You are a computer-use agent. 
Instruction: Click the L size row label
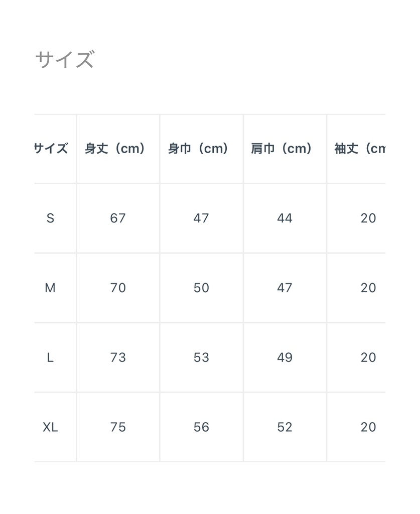(50, 357)
